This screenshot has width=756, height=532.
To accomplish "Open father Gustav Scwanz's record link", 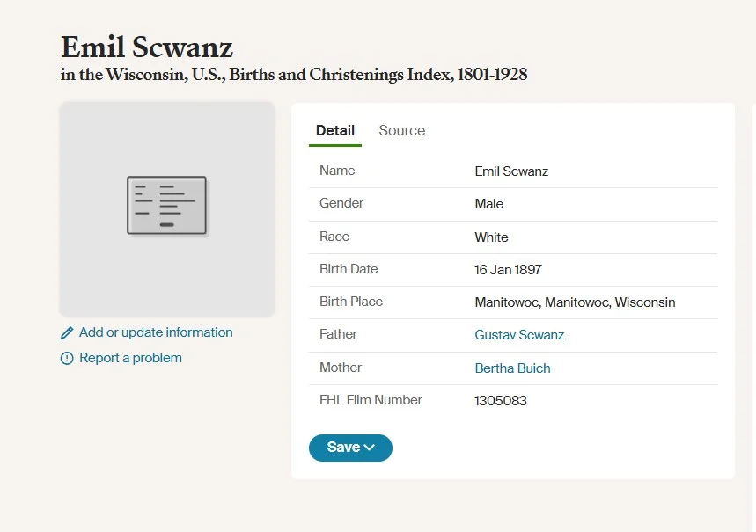I will click(519, 335).
